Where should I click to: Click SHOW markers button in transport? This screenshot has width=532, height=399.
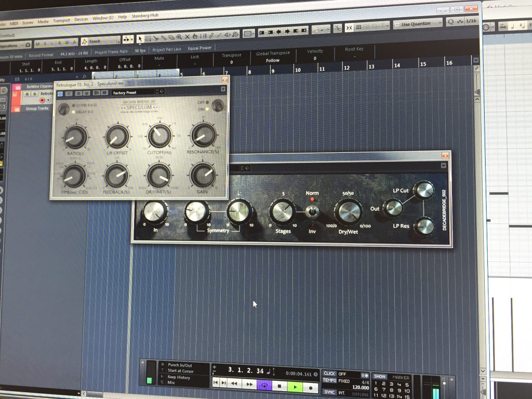coord(380,377)
